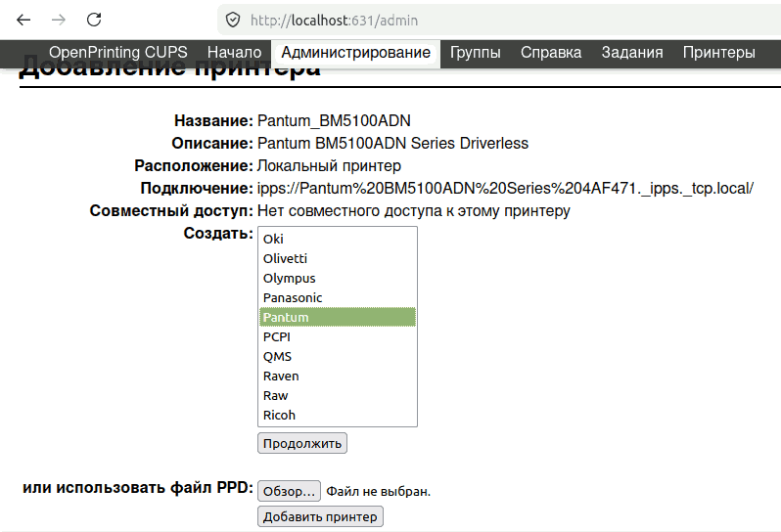Go back to the previous browser page
Image resolution: width=781 pixels, height=532 pixels.
click(23, 20)
